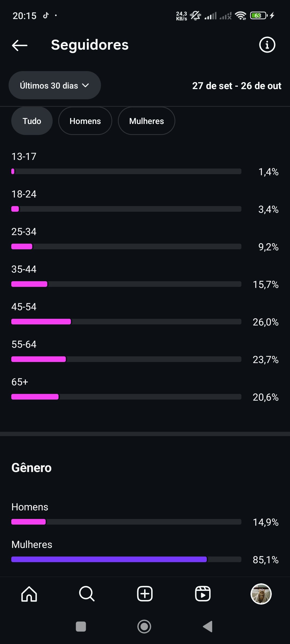290x644 pixels.
Task: Open the info icon in header
Action: (267, 45)
